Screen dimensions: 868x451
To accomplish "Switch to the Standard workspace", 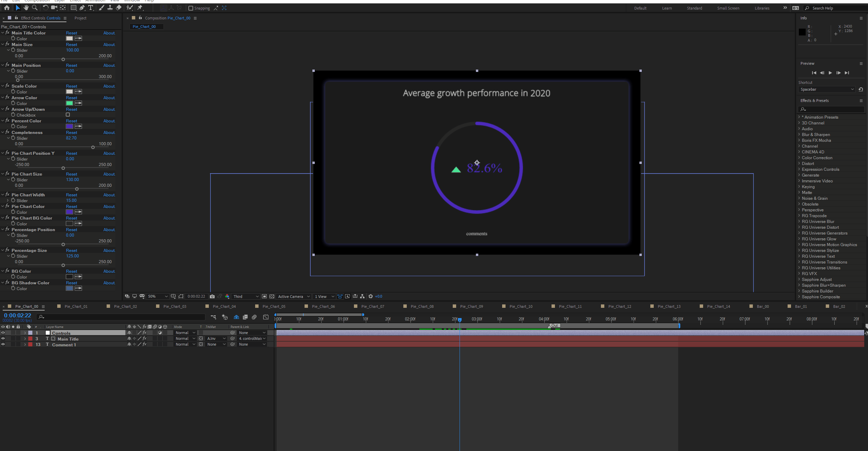I will 694,8.
